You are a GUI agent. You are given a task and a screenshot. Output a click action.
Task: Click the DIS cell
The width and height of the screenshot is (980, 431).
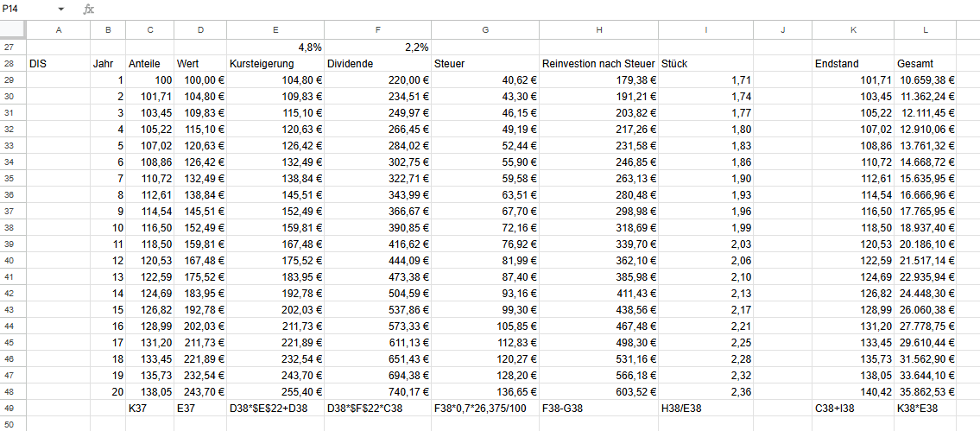coord(58,64)
